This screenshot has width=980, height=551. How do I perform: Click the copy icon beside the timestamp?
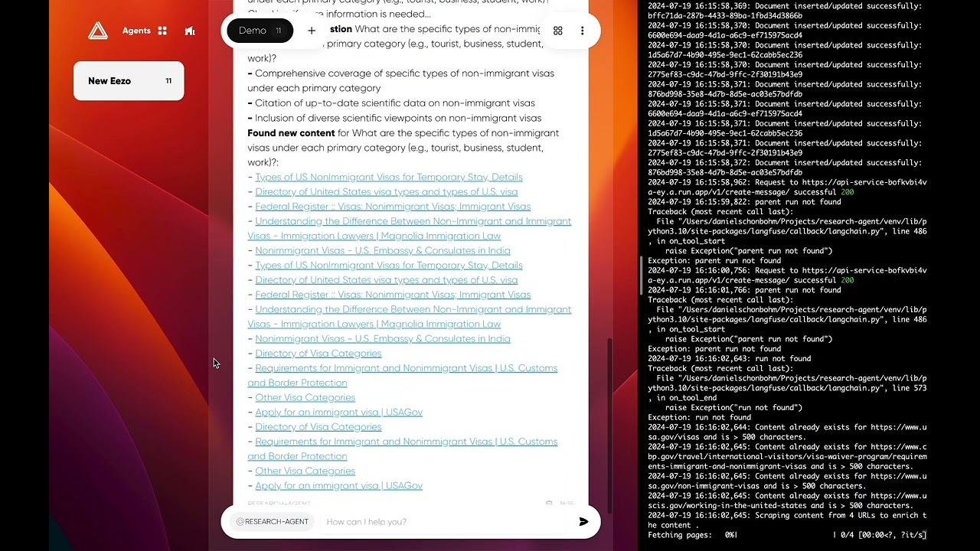(x=549, y=504)
